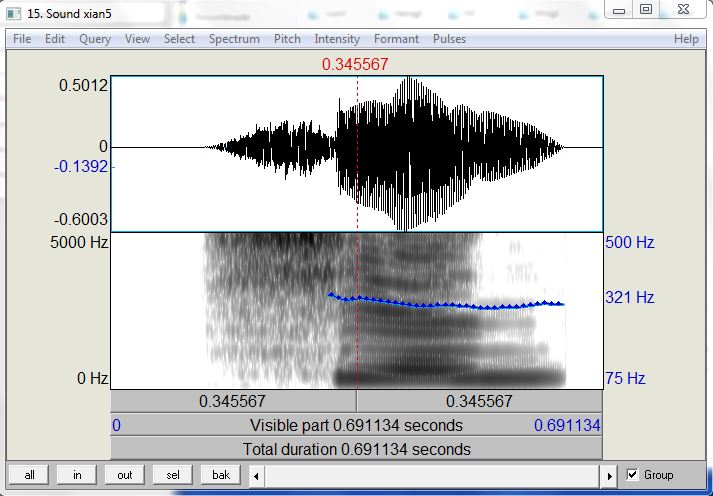Toggle the Group checkbox
Viewport: 713px width, 496px height.
tap(632, 475)
